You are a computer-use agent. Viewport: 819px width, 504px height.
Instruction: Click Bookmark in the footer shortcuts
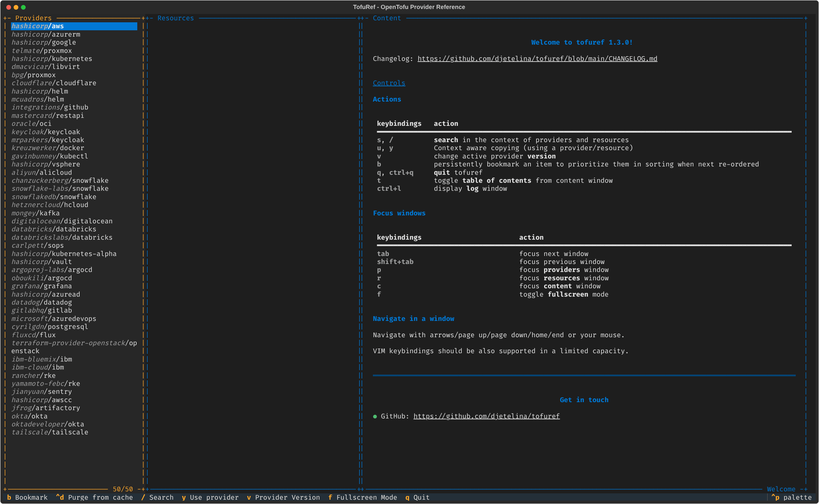click(28, 497)
